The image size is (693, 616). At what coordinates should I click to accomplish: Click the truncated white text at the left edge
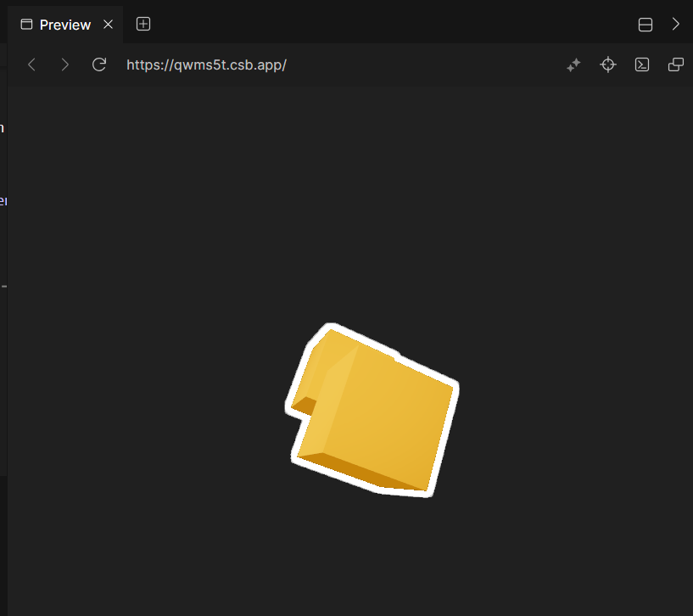[x=3, y=127]
